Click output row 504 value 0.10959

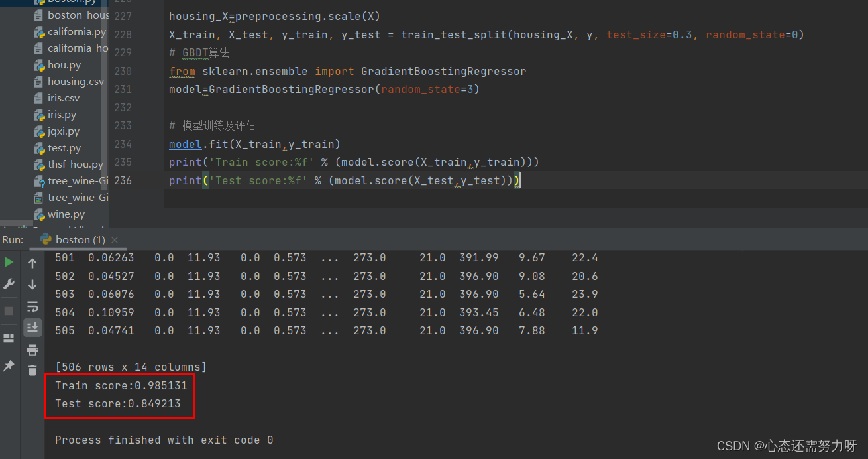(x=111, y=312)
